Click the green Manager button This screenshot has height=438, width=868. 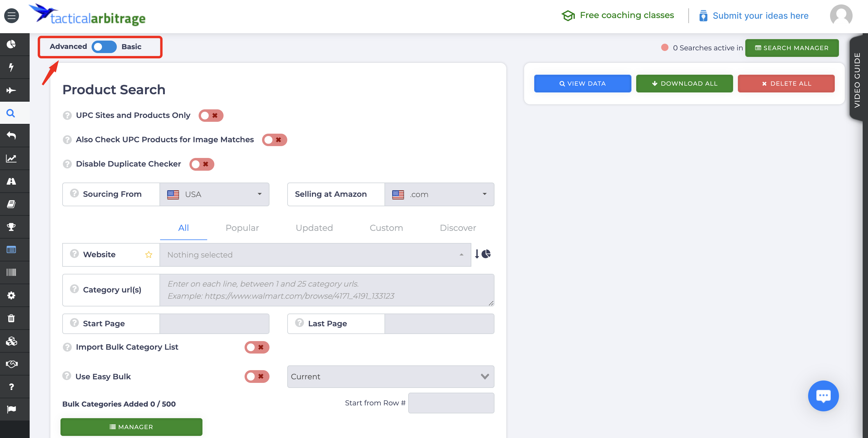tap(131, 427)
